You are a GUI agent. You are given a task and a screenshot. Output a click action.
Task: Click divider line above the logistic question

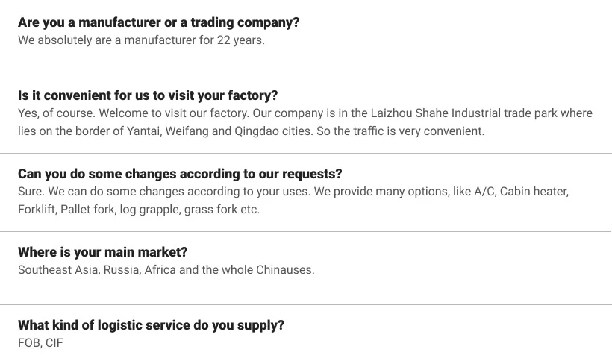pos(306,304)
